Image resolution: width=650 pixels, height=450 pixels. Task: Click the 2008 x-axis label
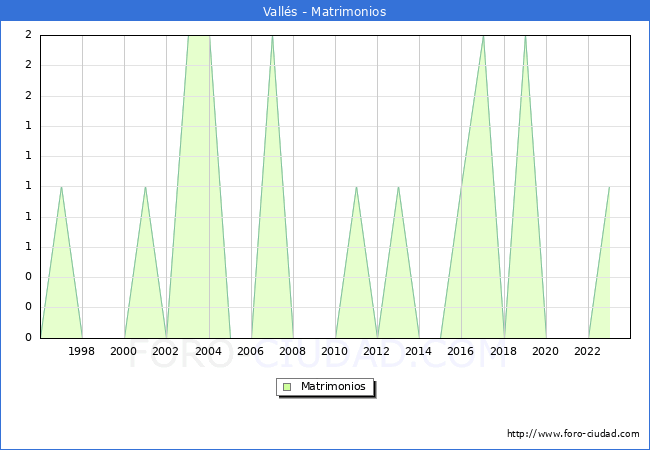(x=293, y=351)
